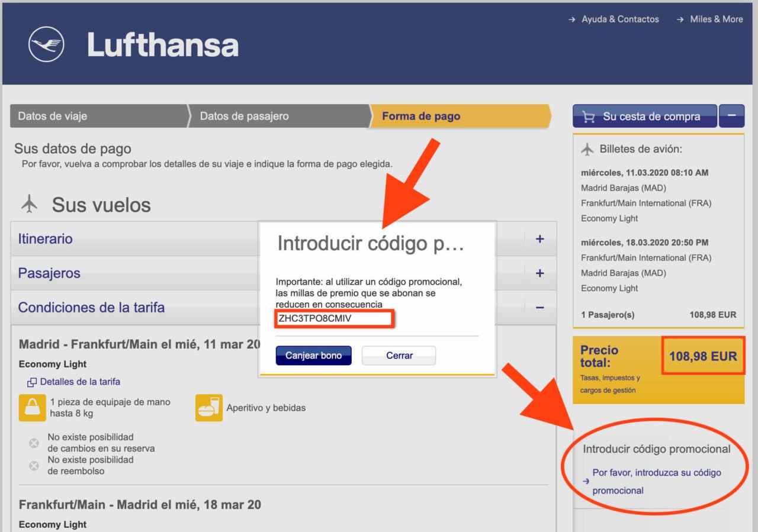Go to the Datos de pasajero step

[280, 116]
